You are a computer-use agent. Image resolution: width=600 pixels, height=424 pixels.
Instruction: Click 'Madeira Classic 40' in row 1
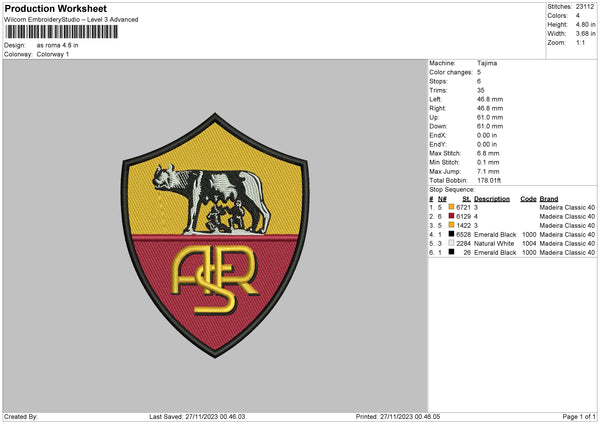coord(567,207)
